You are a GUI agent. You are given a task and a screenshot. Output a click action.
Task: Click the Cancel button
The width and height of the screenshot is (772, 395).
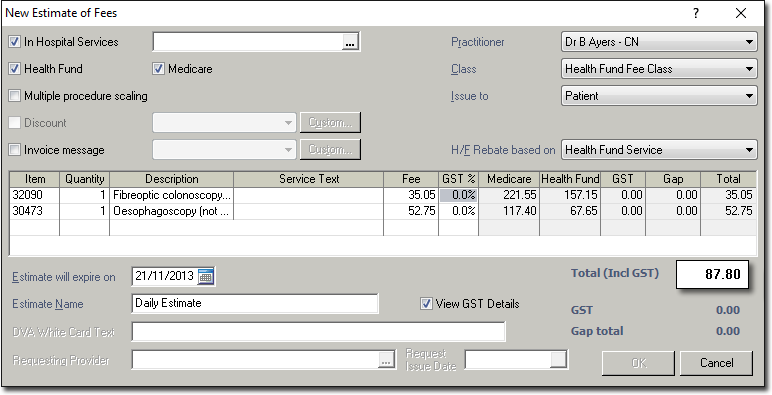(716, 363)
